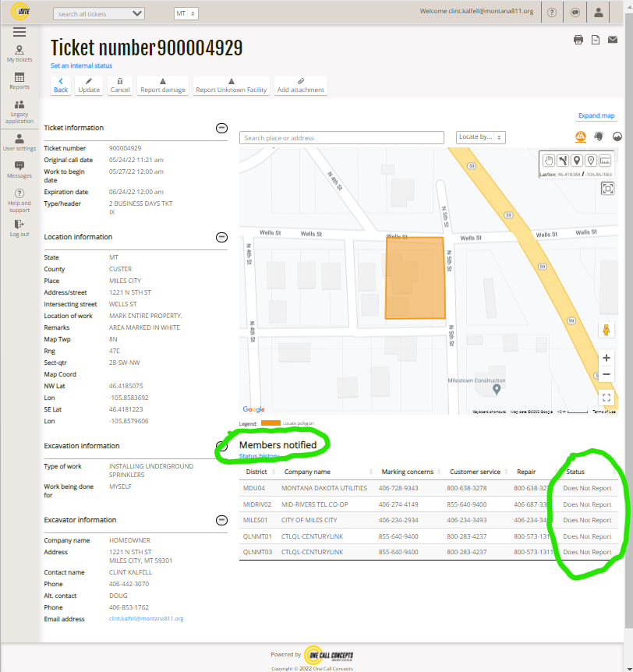The height and width of the screenshot is (672, 633).
Task: Click Add attachment button
Action: click(300, 86)
